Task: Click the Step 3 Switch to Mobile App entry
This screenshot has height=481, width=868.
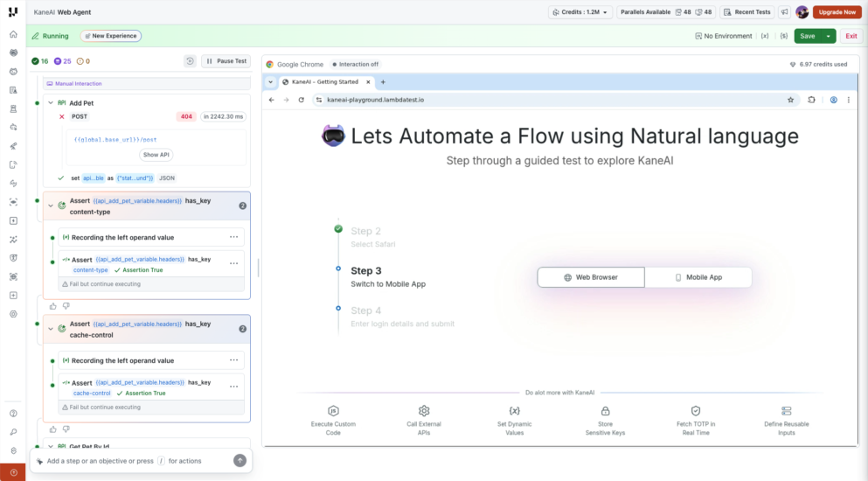Action: pos(388,277)
